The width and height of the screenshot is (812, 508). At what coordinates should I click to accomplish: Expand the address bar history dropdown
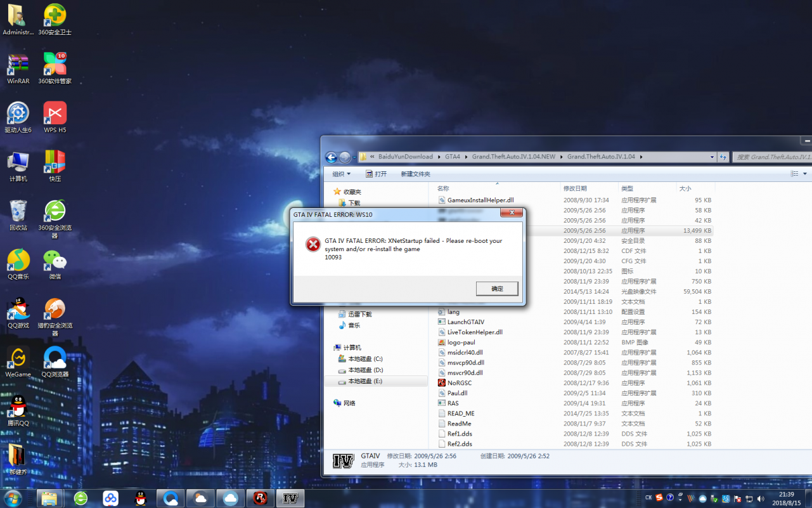(712, 157)
